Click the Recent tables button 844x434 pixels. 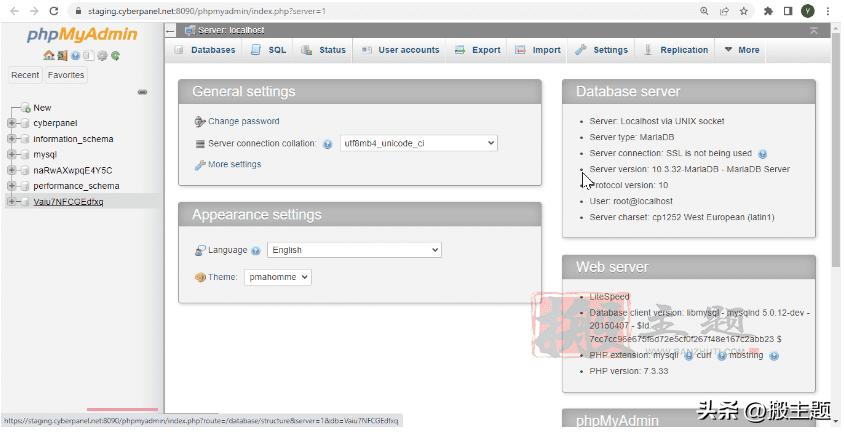[x=25, y=75]
